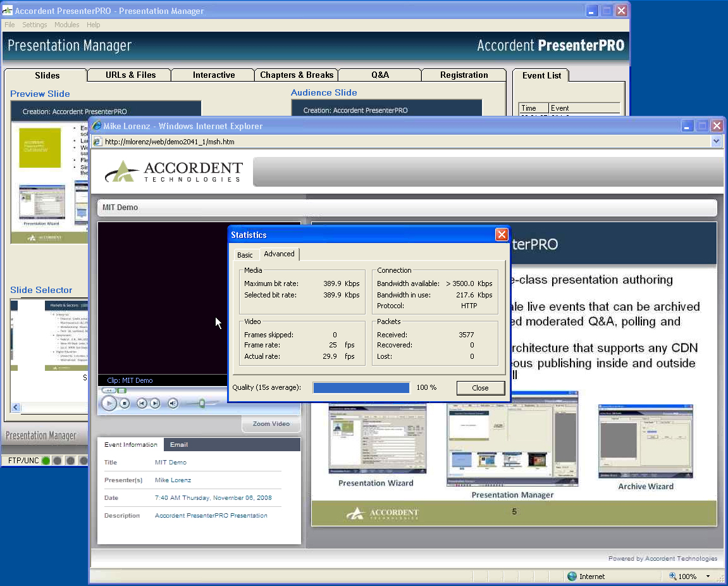Click the red X of Statistics dialog

point(502,235)
